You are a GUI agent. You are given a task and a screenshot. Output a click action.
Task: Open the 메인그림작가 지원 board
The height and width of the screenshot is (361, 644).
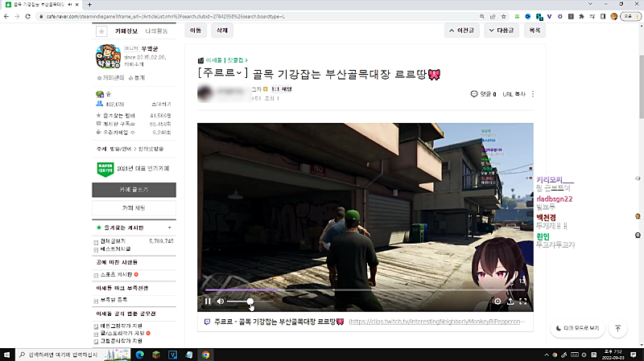point(122,326)
